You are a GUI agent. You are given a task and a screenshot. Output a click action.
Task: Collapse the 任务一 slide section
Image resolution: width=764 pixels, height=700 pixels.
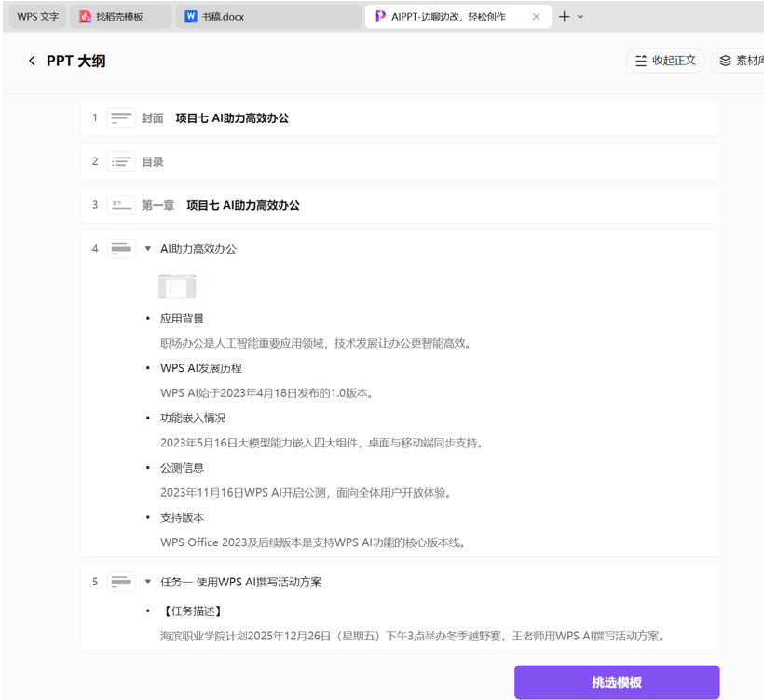(148, 582)
